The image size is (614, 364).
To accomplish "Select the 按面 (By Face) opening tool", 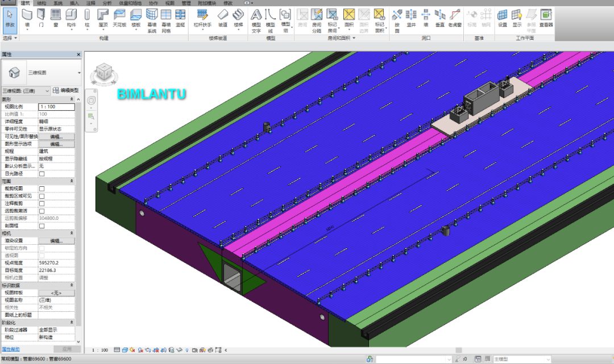I will click(397, 20).
